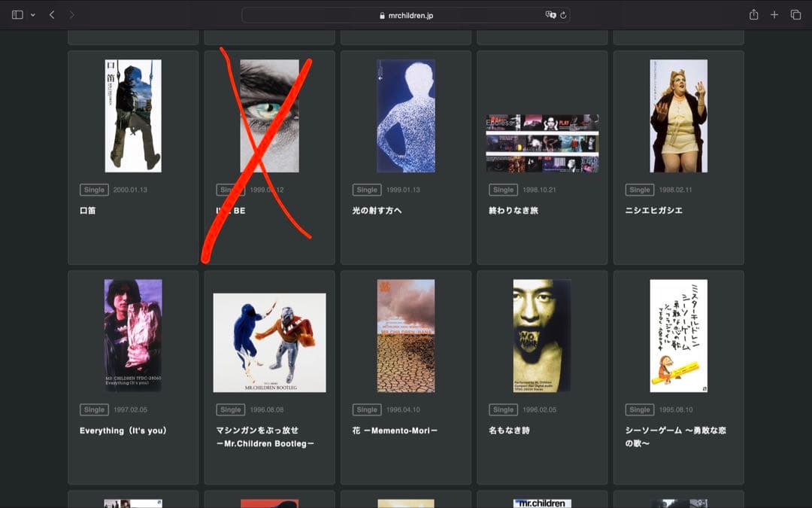This screenshot has width=812, height=508.
Task: Select the 終わりなき旅 cover collage image
Action: click(x=542, y=143)
